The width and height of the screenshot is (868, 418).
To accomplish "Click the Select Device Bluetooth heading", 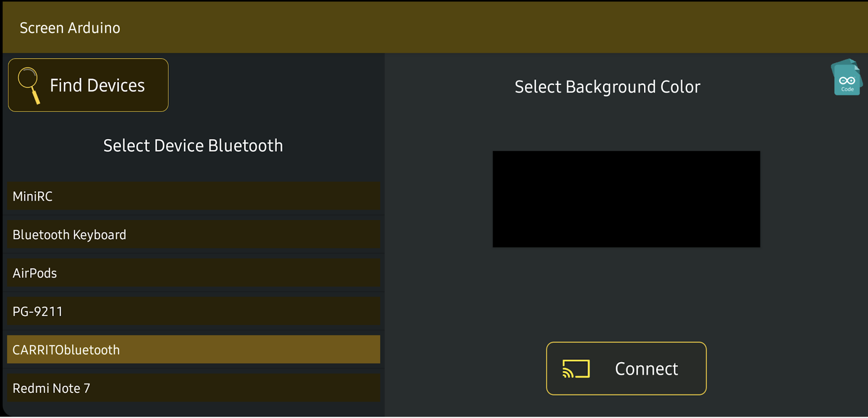I will [193, 146].
